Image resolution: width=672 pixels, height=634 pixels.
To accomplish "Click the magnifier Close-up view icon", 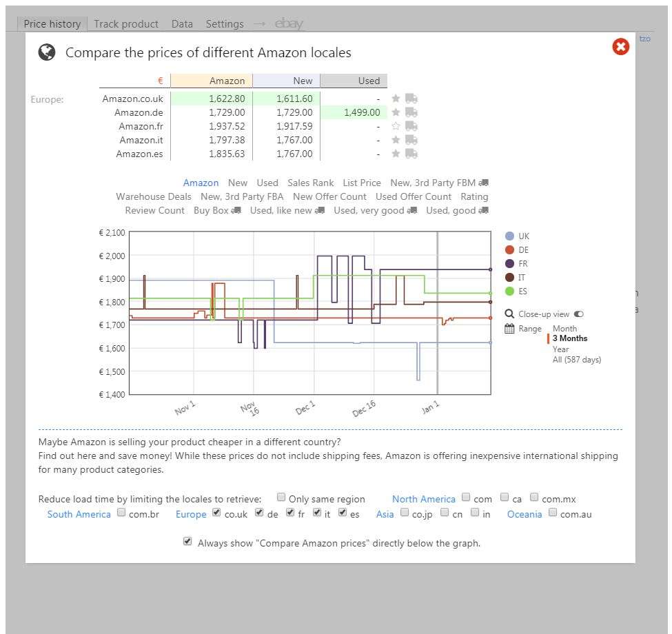I will (509, 314).
